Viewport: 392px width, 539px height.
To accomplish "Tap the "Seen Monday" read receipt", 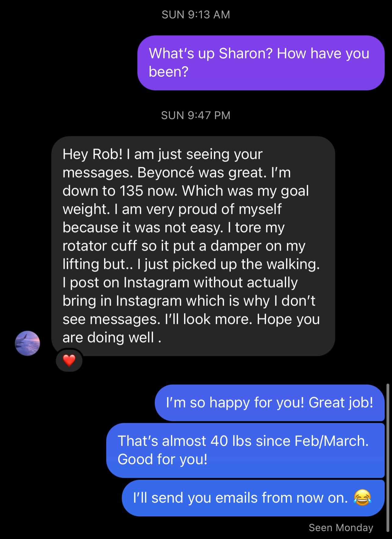I will tap(341, 528).
